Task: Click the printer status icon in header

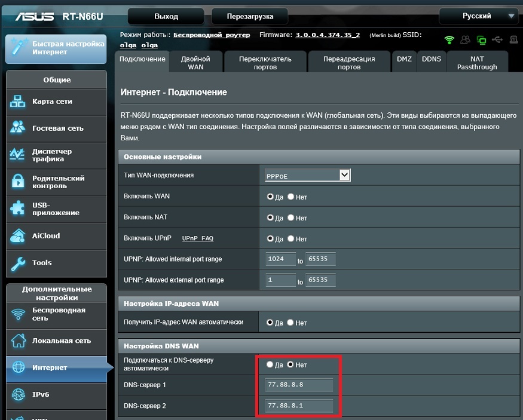Action: pos(513,40)
